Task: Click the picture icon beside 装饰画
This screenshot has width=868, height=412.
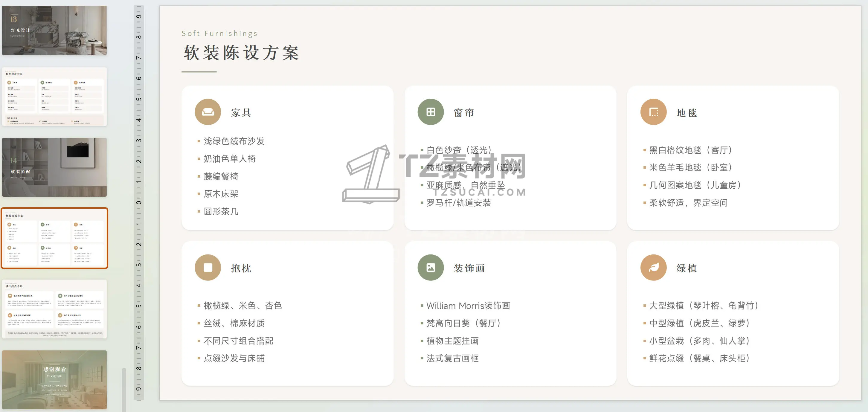Action: coord(430,268)
